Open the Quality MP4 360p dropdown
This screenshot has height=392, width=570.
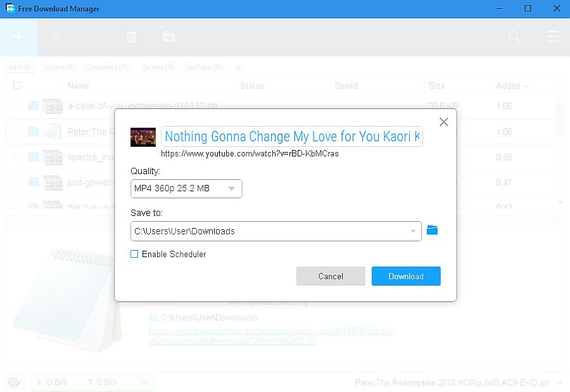[x=186, y=189]
